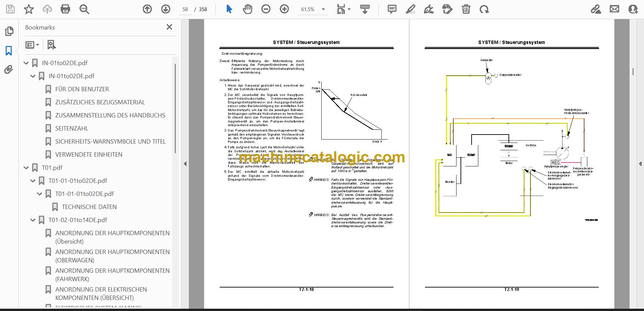This screenshot has width=644, height=311.
Task: Toggle the Bookmarks panel icon in sidebar
Action: (x=9, y=51)
